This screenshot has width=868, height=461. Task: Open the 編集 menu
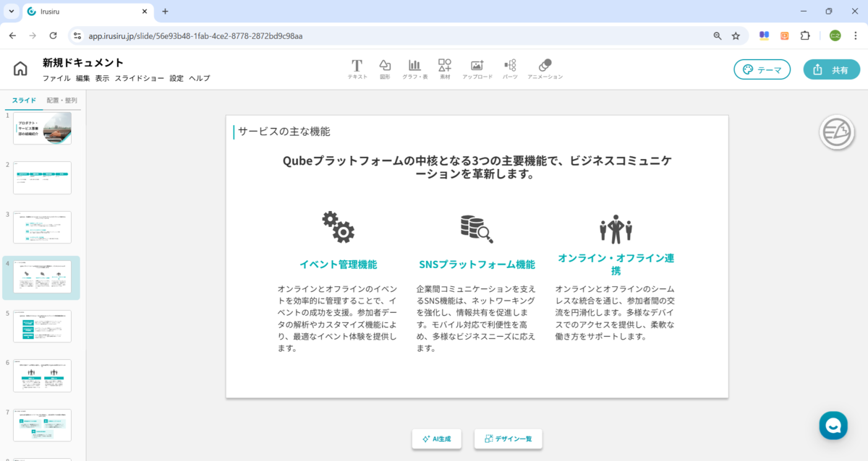82,78
